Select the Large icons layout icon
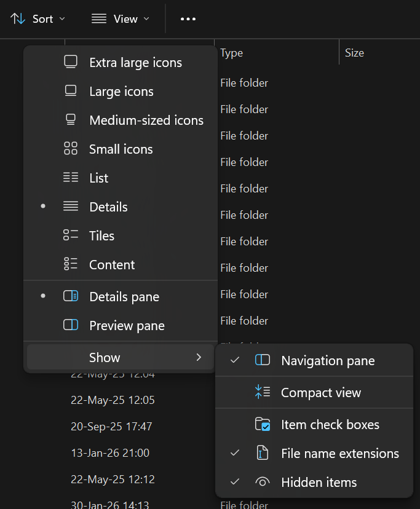420x509 pixels. pyautogui.click(x=71, y=91)
